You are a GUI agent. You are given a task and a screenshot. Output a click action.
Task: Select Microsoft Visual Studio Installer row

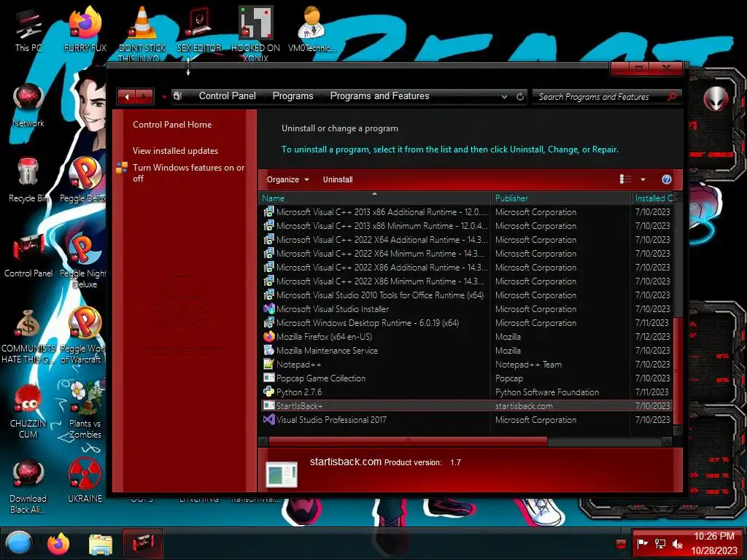(466, 309)
